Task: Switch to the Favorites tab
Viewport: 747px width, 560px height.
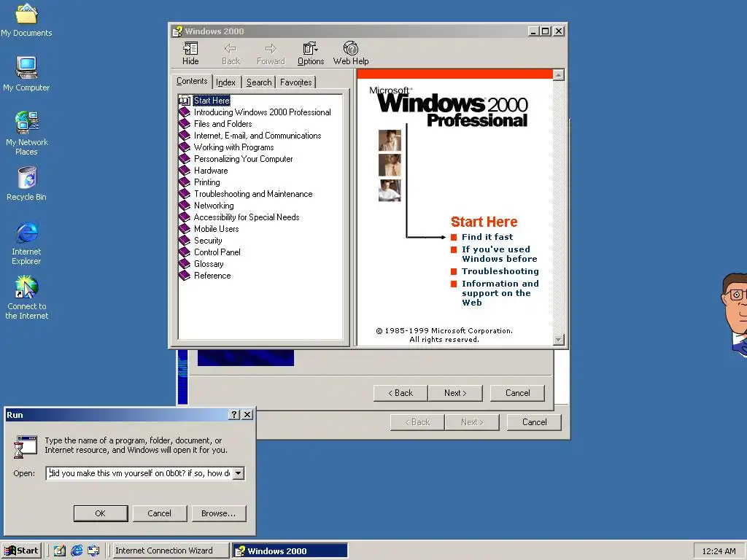Action: [x=295, y=82]
